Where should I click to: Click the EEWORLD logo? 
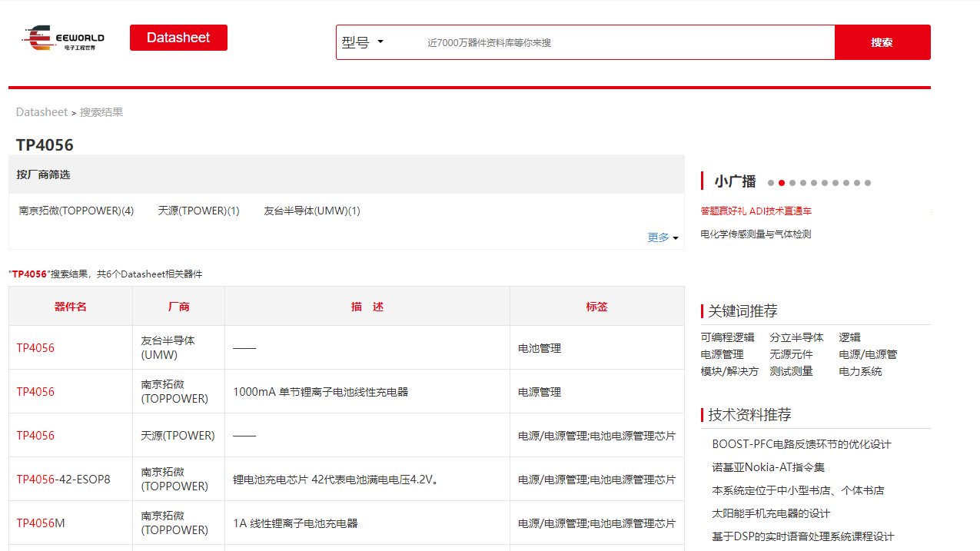[x=63, y=38]
